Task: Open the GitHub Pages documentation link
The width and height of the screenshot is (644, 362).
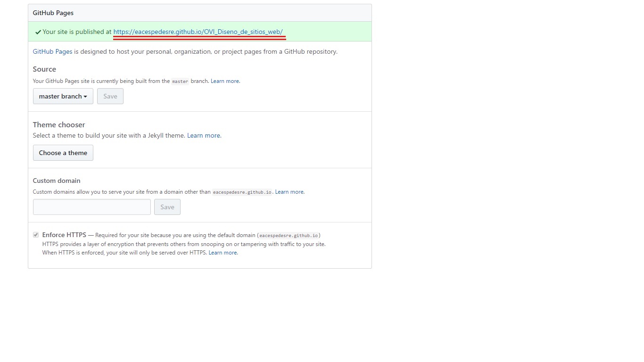Action: [52, 51]
